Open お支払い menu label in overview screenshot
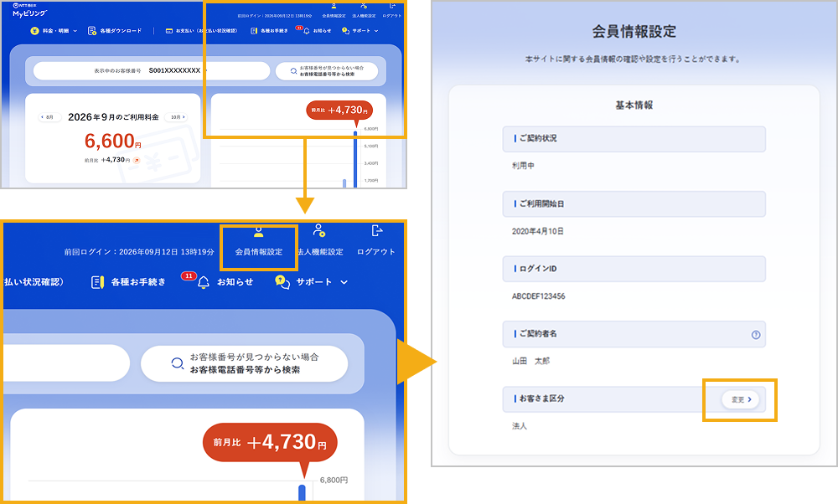This screenshot has height=504, width=838. [206, 31]
